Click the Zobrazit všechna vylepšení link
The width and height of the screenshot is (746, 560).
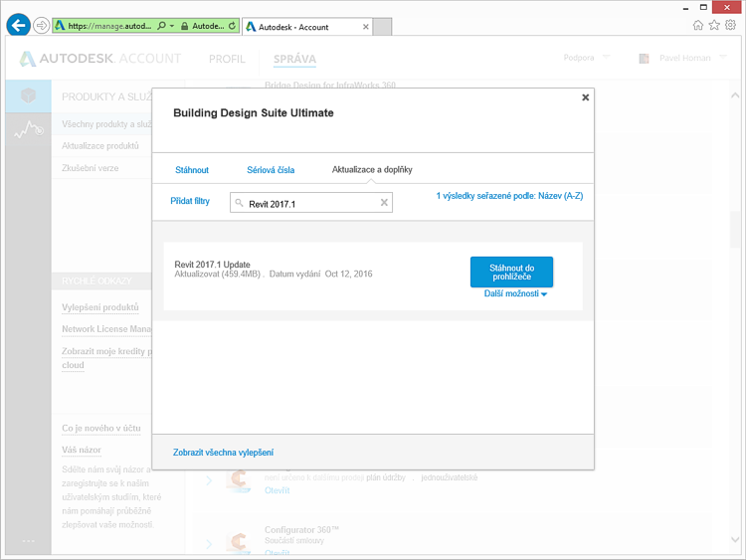pyautogui.click(x=223, y=453)
